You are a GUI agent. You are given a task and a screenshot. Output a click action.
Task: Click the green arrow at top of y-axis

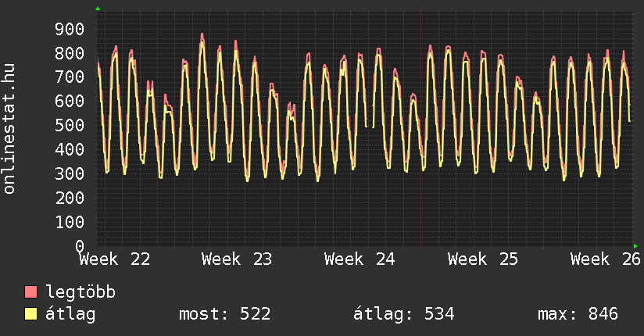(x=98, y=9)
